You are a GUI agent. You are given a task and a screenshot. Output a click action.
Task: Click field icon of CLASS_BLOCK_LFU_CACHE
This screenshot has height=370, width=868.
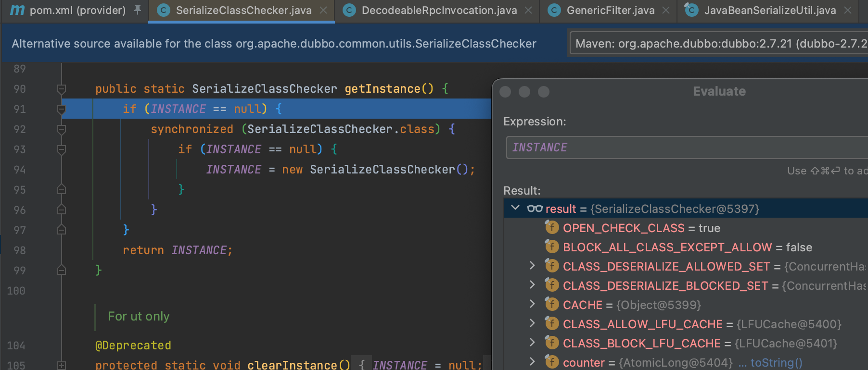(551, 343)
